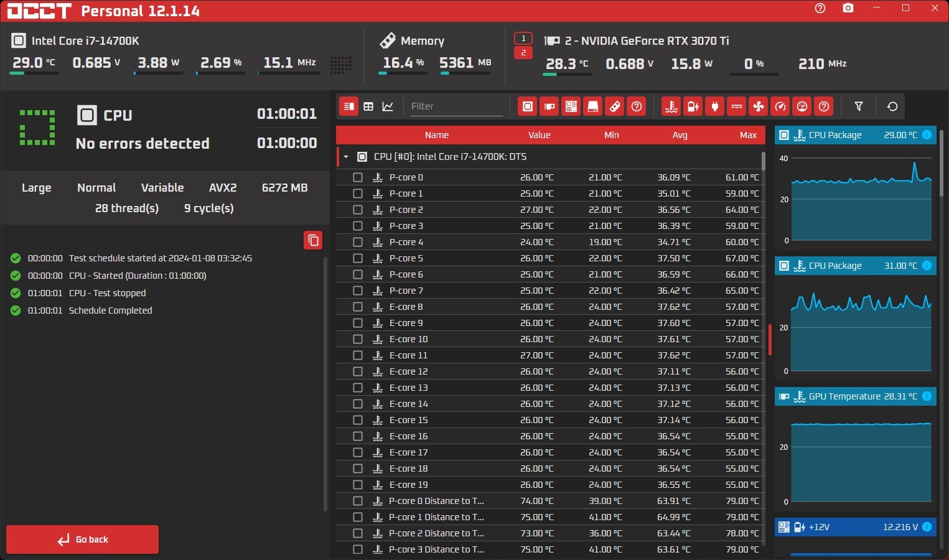The height and width of the screenshot is (560, 949).
Task: Take a screenshot with the camera icon
Action: [848, 8]
